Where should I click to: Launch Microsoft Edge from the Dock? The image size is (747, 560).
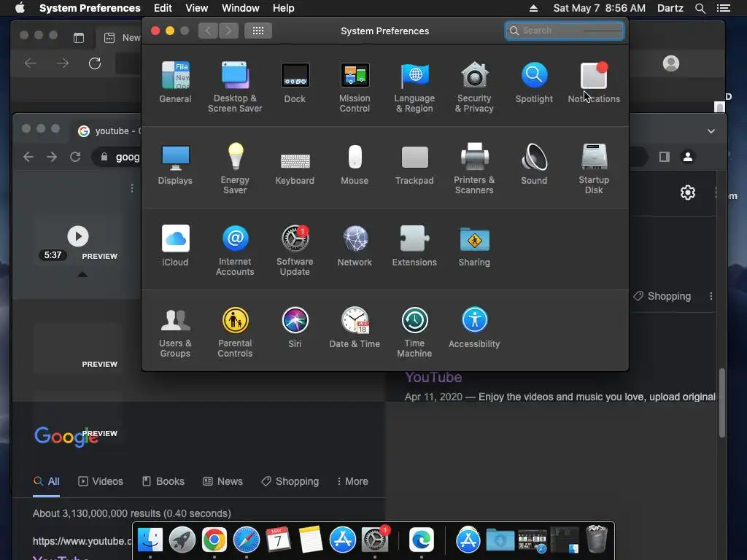pos(422,540)
